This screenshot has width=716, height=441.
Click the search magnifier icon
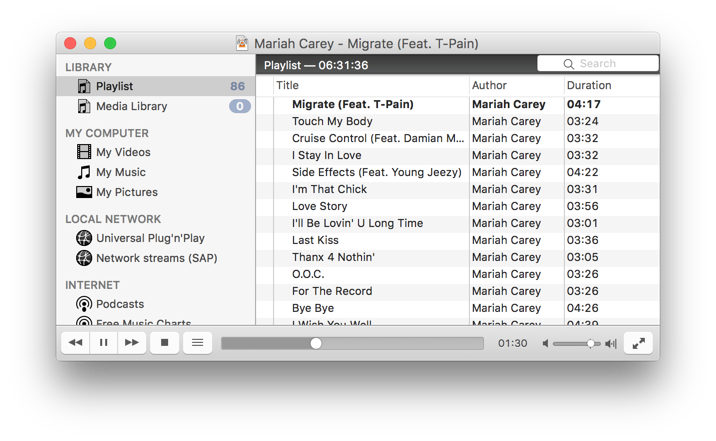(x=569, y=64)
